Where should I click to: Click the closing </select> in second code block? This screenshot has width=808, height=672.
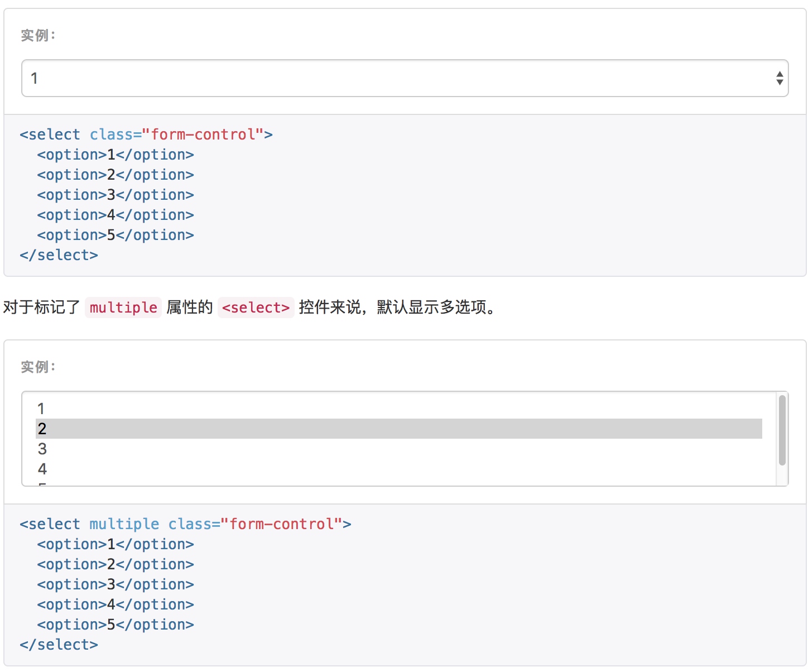(59, 645)
